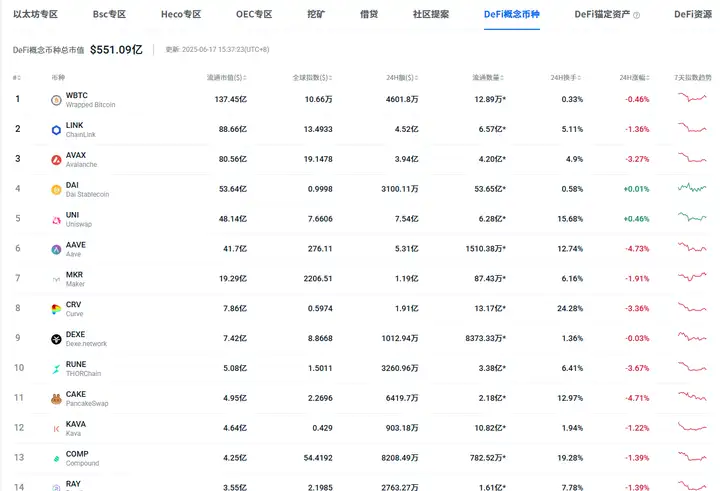Screen dimensions: 720x491
Task: Click COMP global index 54.4192
Action: click(x=318, y=457)
